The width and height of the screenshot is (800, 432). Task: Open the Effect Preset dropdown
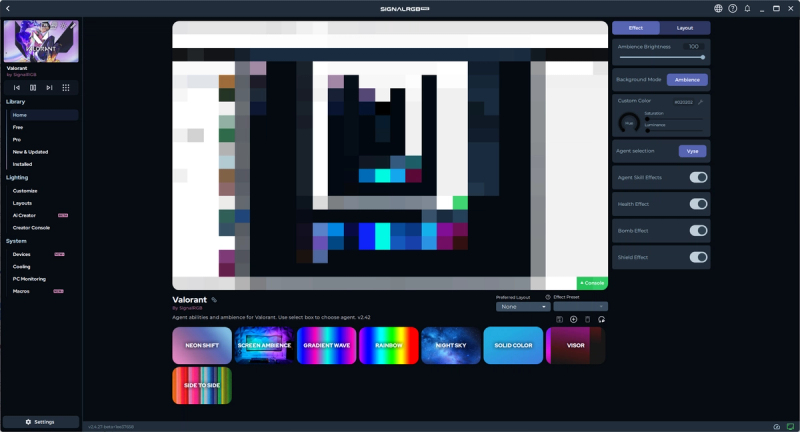(580, 307)
